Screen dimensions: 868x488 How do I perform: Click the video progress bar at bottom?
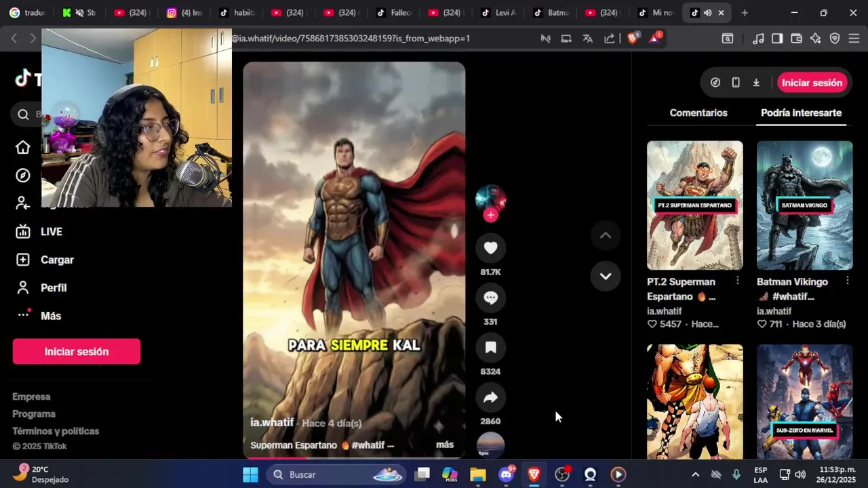(354, 457)
